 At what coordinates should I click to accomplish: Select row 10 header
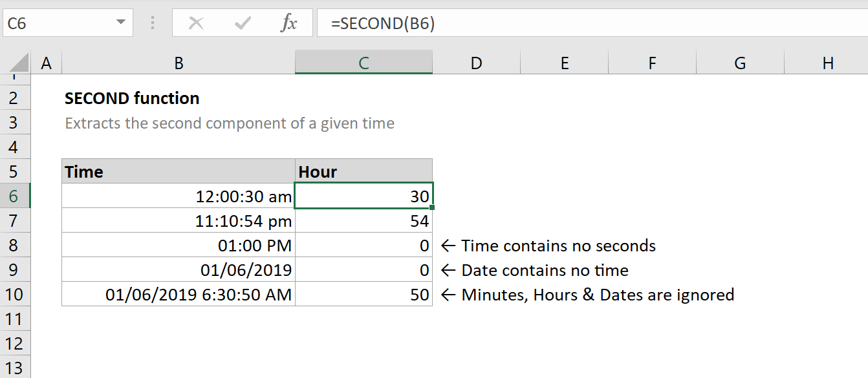pyautogui.click(x=15, y=295)
